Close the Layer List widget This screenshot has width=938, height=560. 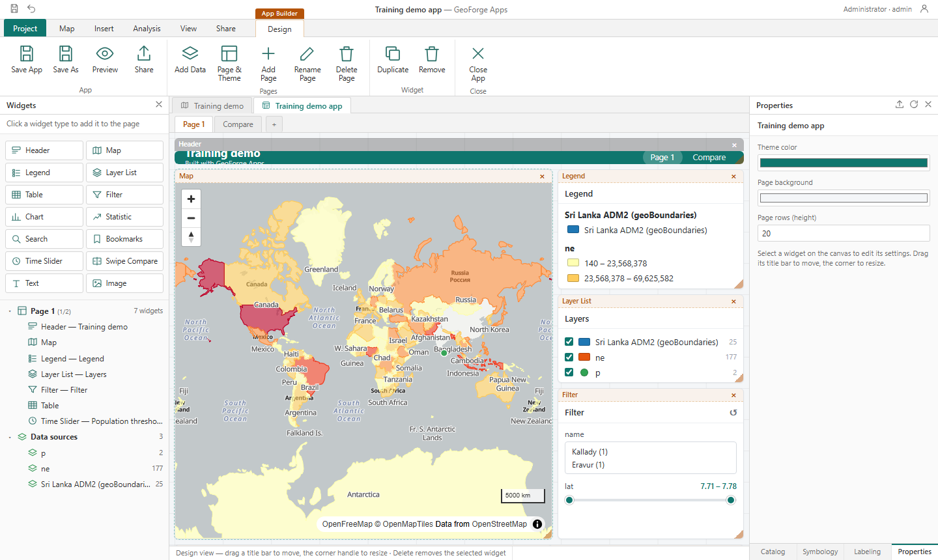click(733, 301)
